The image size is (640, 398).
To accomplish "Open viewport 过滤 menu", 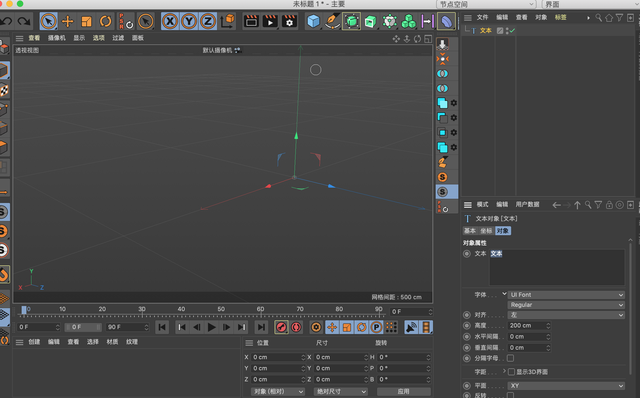I will tap(118, 38).
